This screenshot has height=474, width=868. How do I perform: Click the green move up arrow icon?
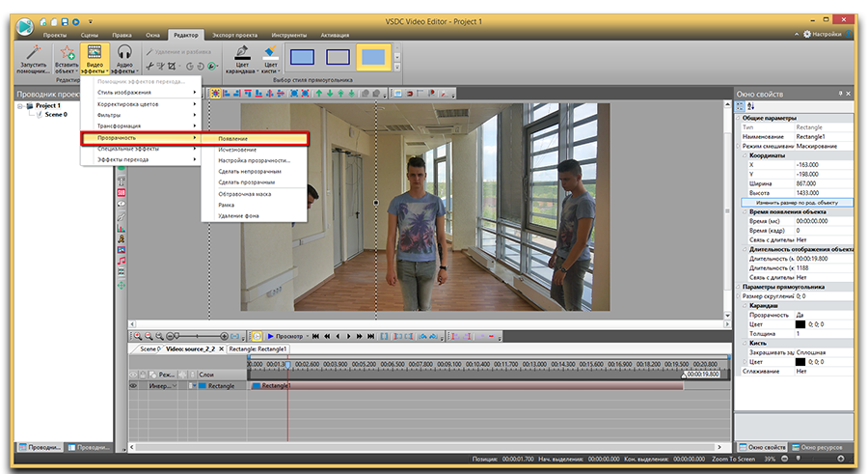point(319,93)
